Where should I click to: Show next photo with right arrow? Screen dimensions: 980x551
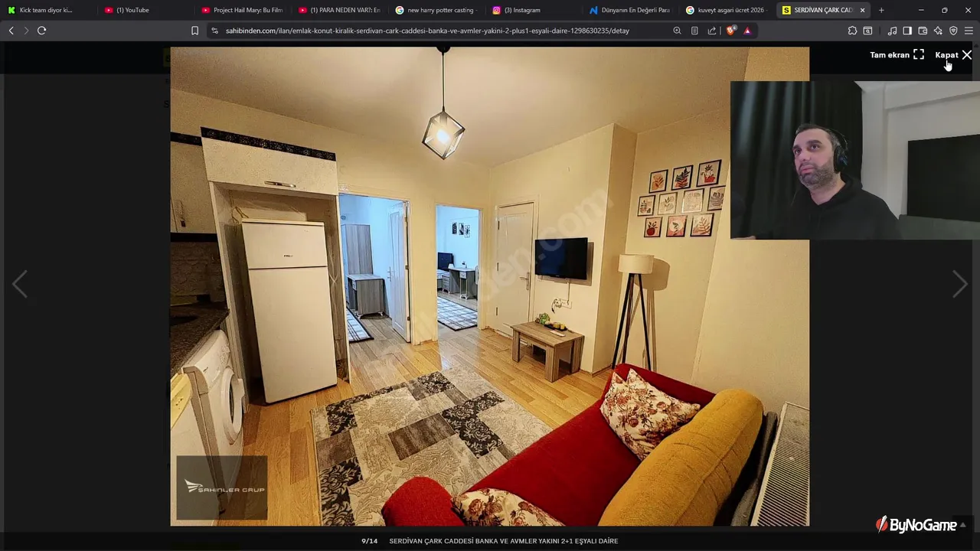point(960,284)
